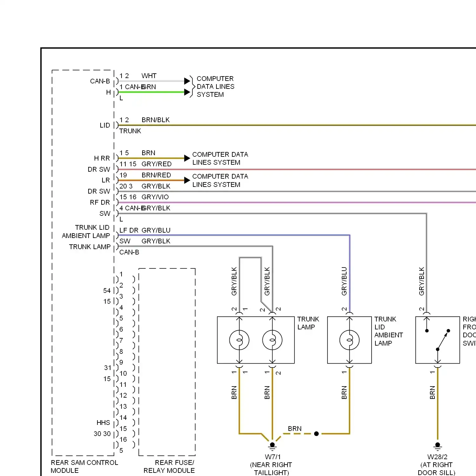Click the right bulb symbol in Trunk Lamp box

click(x=272, y=340)
